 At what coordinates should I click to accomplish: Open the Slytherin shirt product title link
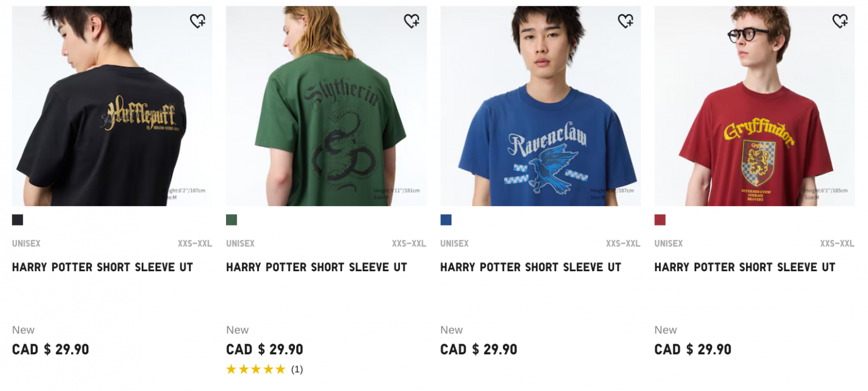tap(316, 267)
